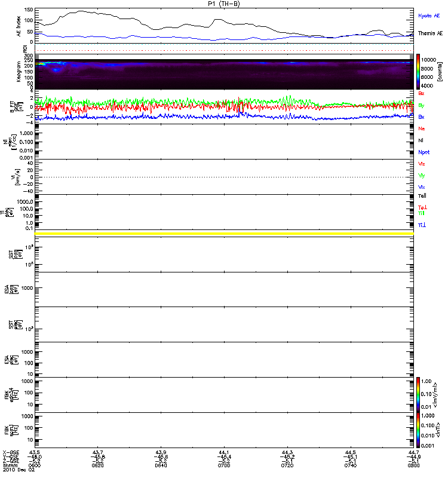The width and height of the screenshot is (448, 478).
Task: Click the green Viy legend label
Action: (422, 176)
